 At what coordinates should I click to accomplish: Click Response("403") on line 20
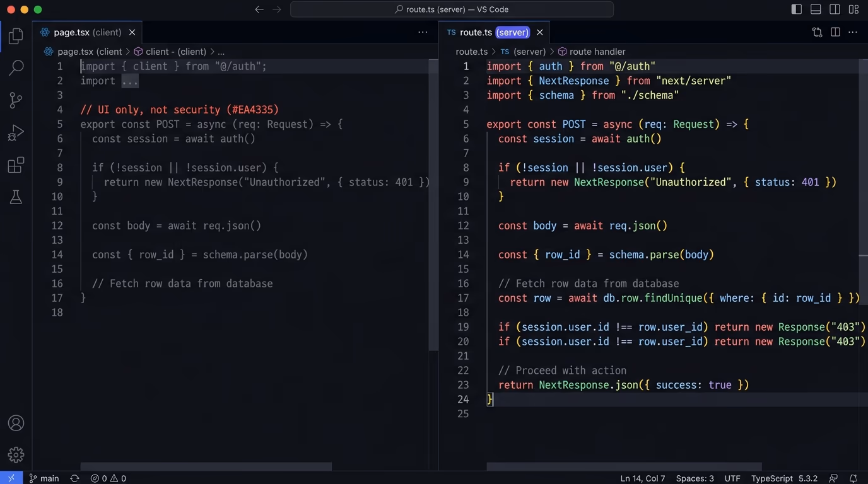coord(821,342)
